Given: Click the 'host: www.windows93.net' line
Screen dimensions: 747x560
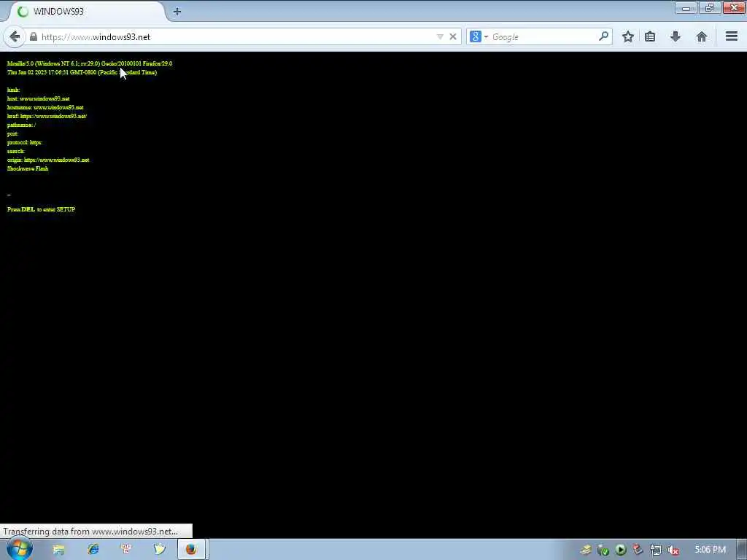Looking at the screenshot, I should tap(38, 98).
